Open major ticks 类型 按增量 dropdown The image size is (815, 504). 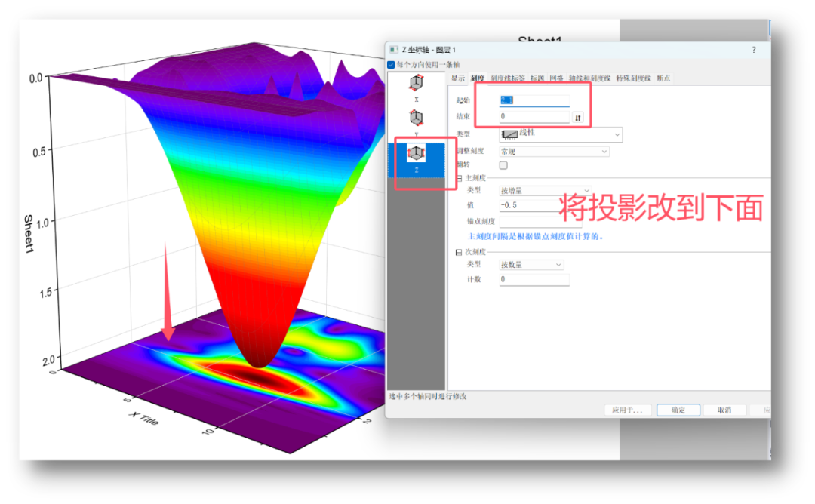[545, 191]
